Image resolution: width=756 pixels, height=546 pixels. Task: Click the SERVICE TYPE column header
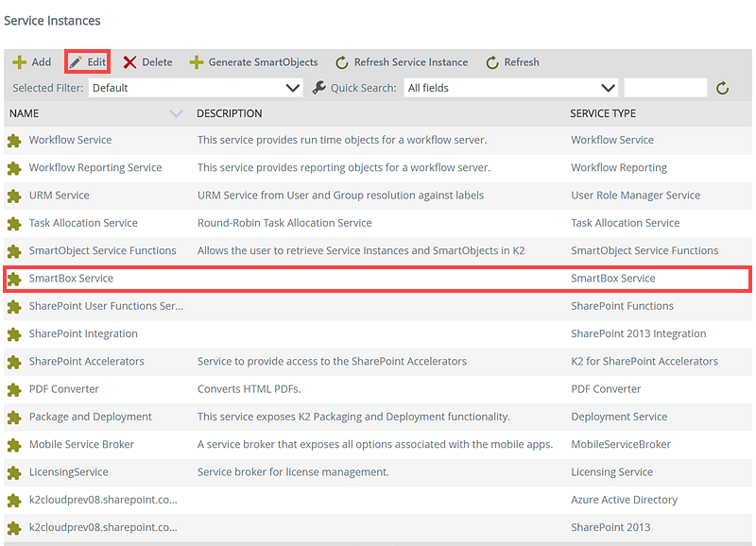[x=603, y=113]
